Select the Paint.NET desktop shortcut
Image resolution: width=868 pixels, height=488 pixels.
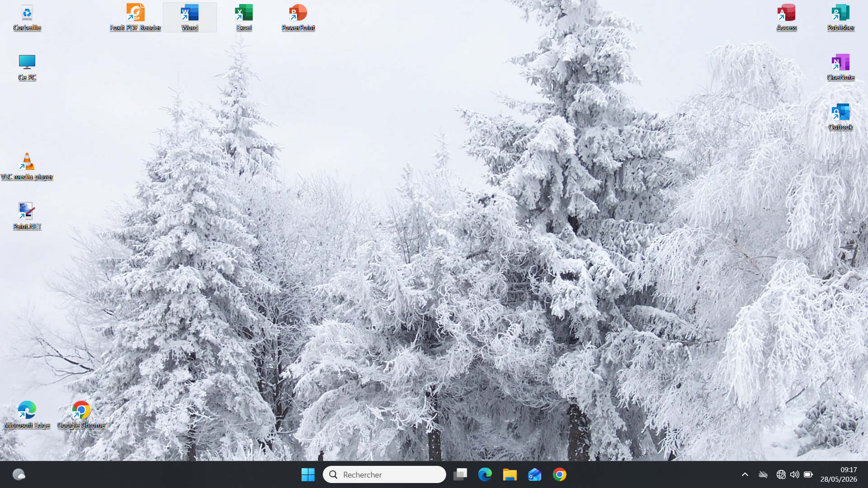(27, 216)
